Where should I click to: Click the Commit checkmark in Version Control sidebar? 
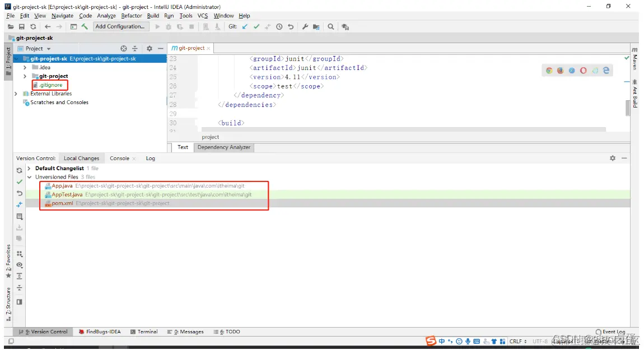tap(19, 181)
